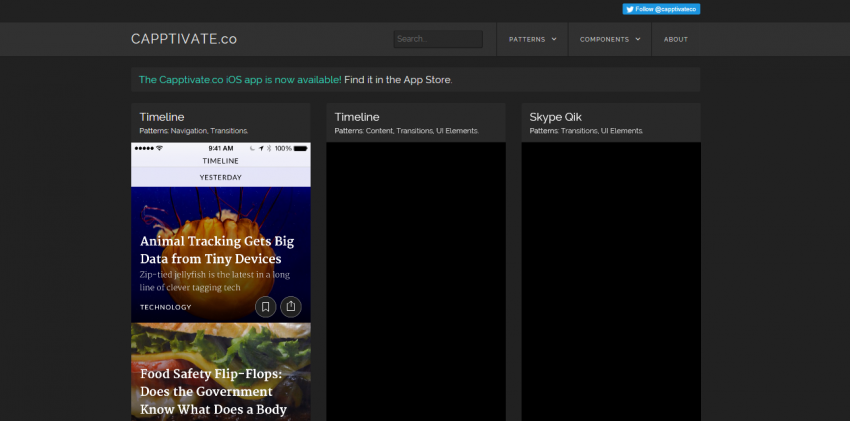
Task: Click the TIMELINE header in phone preview
Action: [x=221, y=161]
